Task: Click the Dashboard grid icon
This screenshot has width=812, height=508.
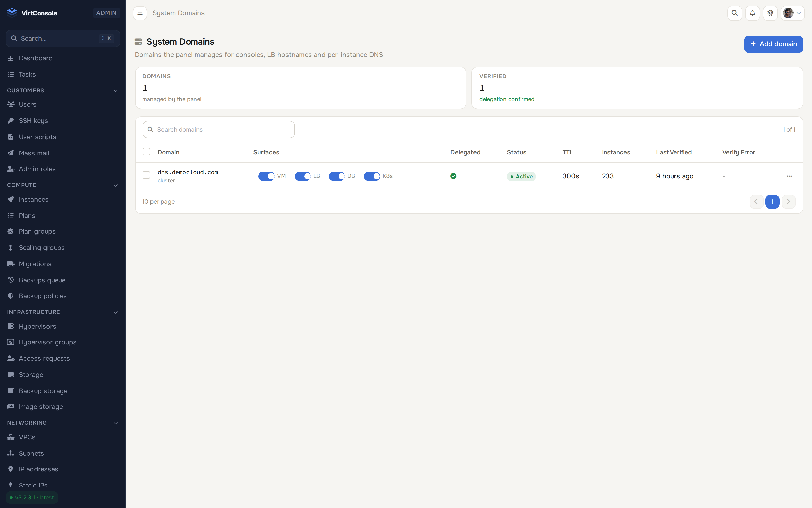Action: pyautogui.click(x=11, y=58)
